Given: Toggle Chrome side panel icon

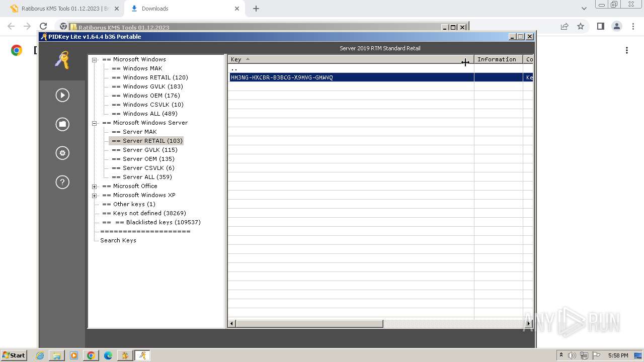Looking at the screenshot, I should click(600, 26).
